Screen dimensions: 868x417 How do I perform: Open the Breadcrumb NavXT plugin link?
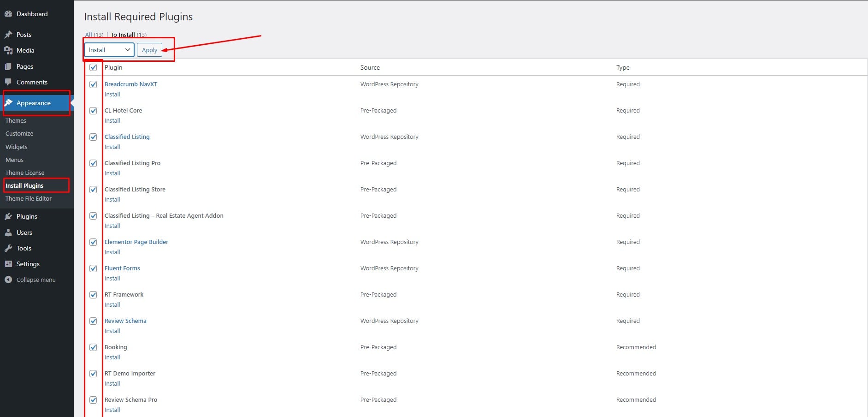coord(131,84)
